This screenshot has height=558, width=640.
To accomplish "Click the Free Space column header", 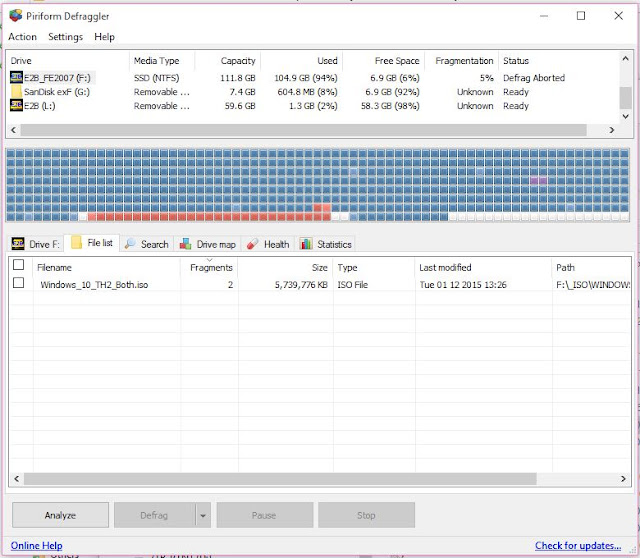I will tap(384, 61).
